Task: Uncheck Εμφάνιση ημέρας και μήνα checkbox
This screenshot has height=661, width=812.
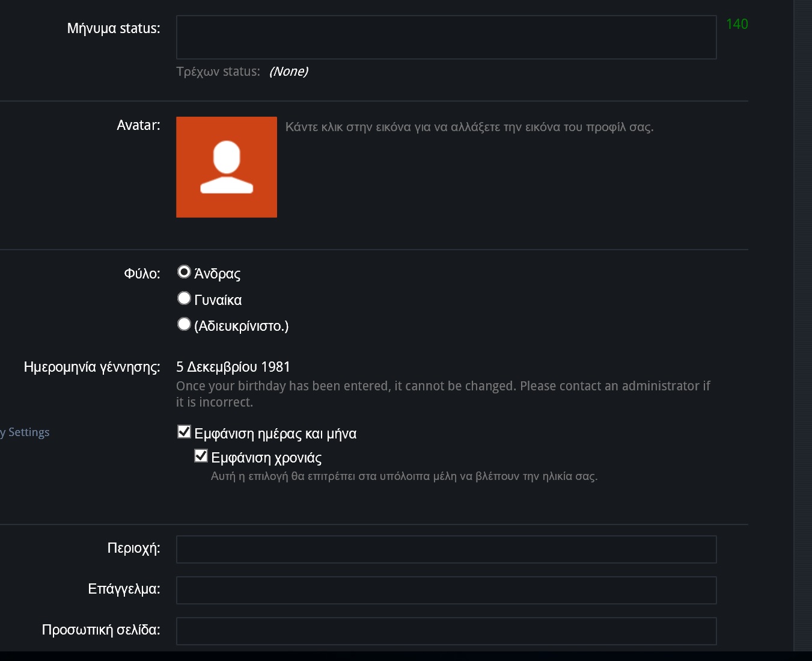Action: pyautogui.click(x=184, y=432)
